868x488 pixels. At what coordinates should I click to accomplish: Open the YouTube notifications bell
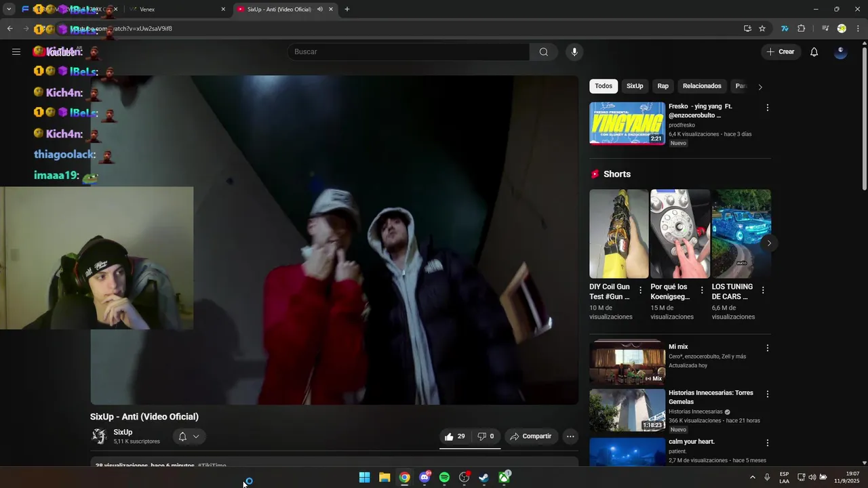pyautogui.click(x=814, y=52)
